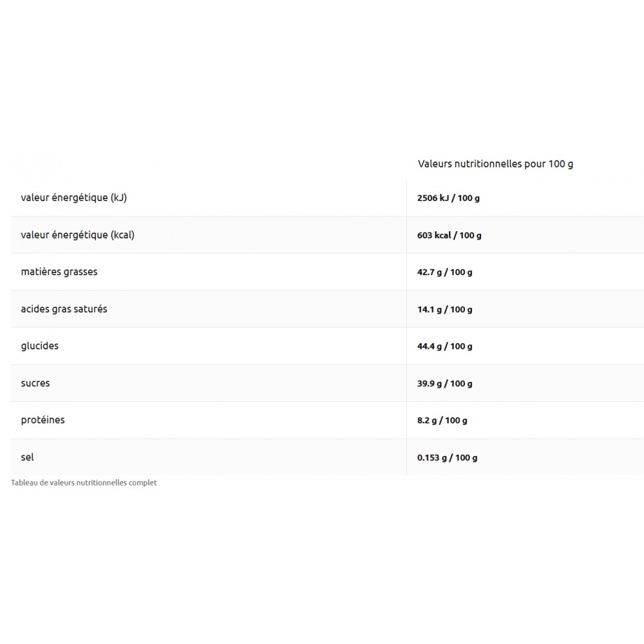This screenshot has height=644, width=644.
Task: Open 'Tableau de valeurs nutritionnelles complet' caption
Action: click(x=84, y=482)
